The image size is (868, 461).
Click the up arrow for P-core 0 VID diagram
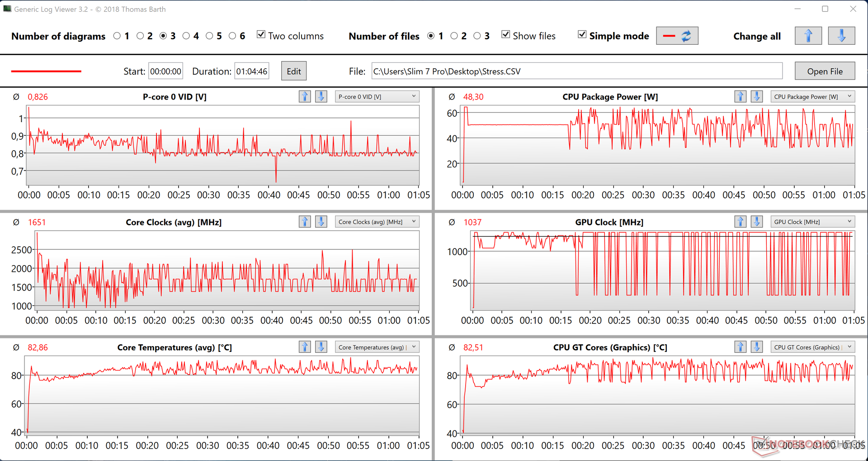305,96
